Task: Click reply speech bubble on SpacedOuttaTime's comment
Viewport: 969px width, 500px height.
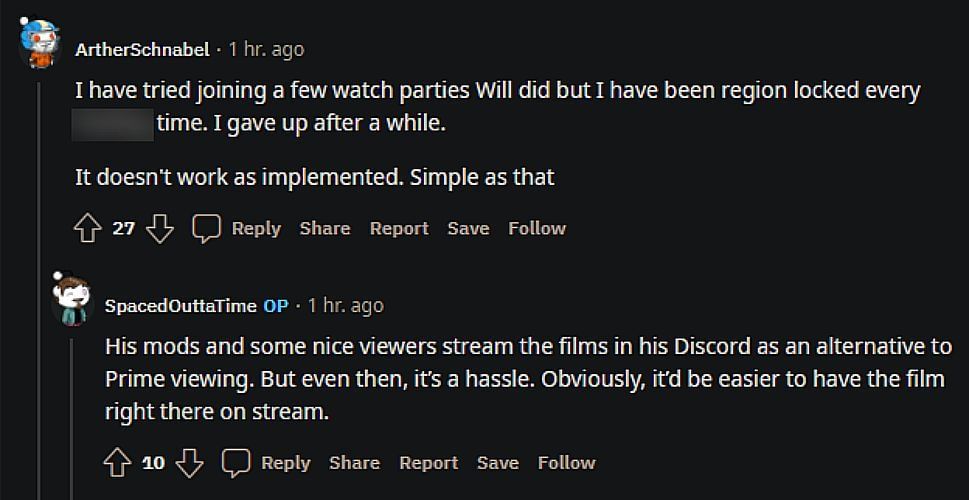Action: click(x=236, y=463)
